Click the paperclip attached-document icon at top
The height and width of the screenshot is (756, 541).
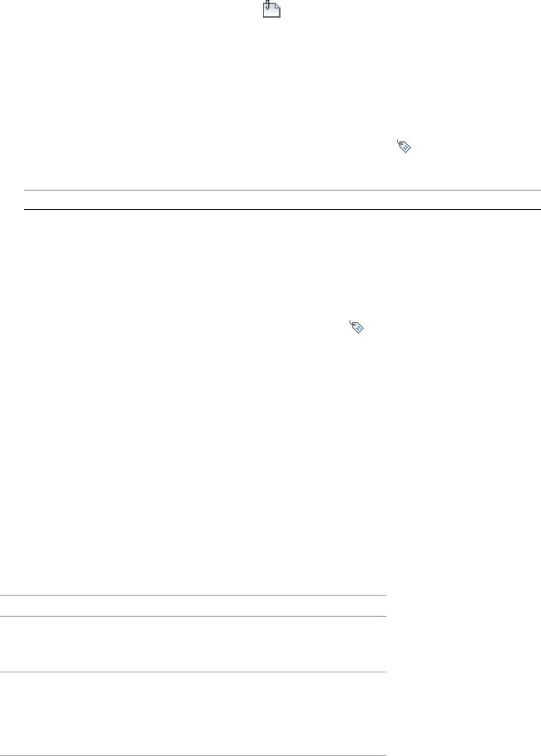[x=271, y=11]
